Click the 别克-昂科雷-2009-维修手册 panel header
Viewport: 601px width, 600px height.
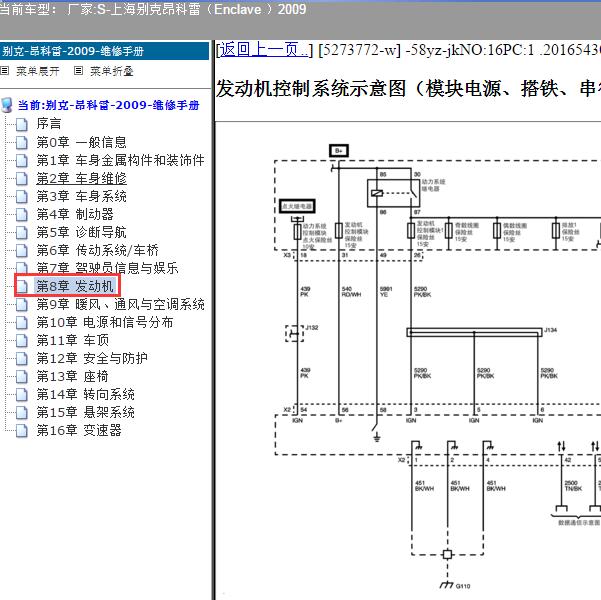pos(104,51)
